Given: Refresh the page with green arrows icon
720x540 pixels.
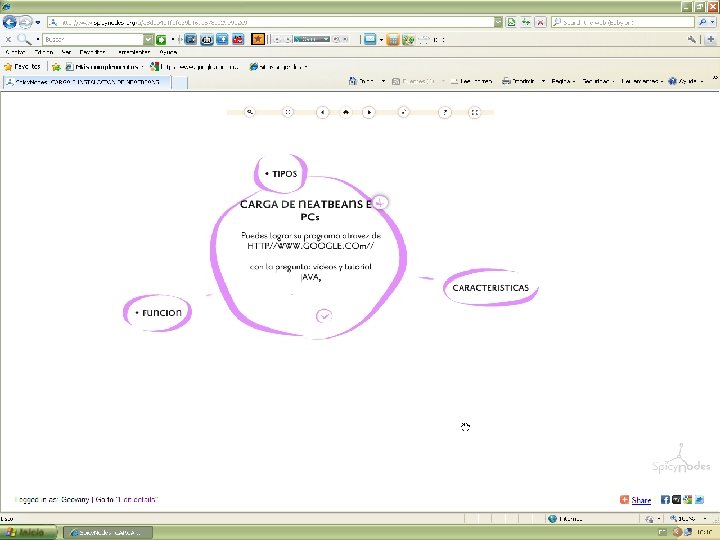Looking at the screenshot, I should pos(526,22).
